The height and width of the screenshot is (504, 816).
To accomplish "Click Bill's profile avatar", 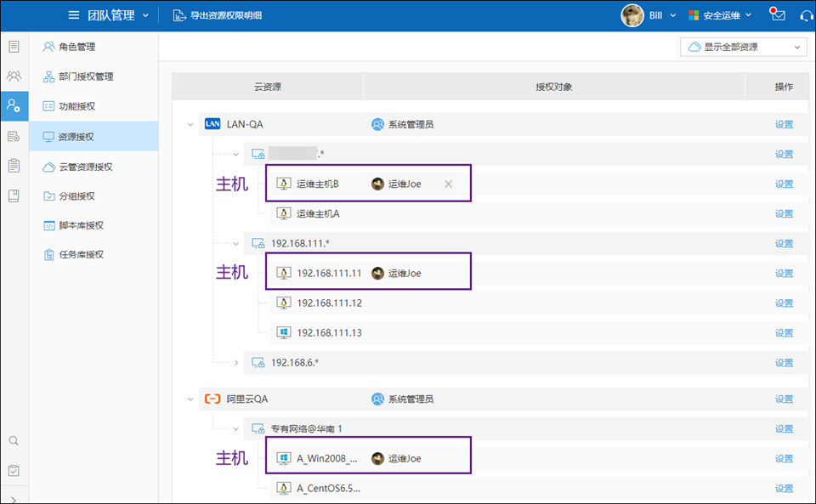I will 632,15.
